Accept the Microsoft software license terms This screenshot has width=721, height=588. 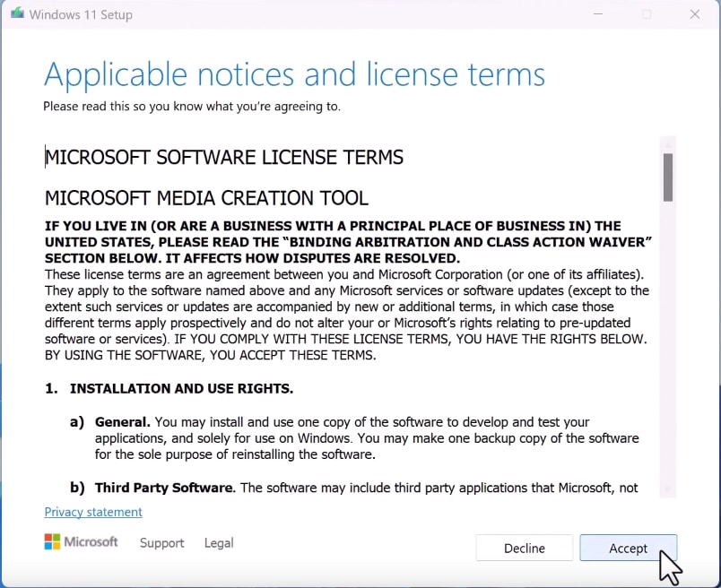pos(628,548)
